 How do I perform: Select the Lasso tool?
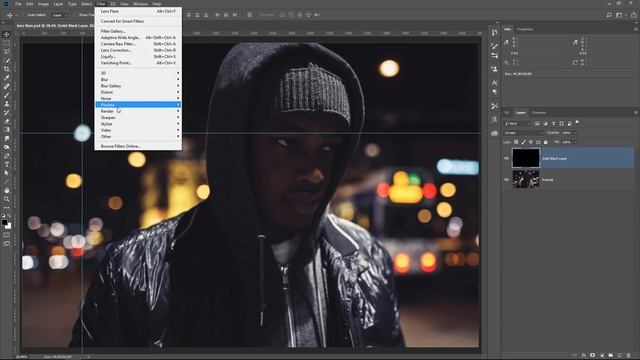click(x=7, y=51)
